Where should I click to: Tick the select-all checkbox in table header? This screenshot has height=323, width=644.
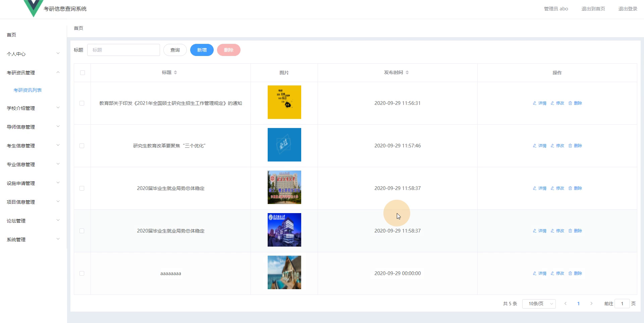click(x=83, y=73)
